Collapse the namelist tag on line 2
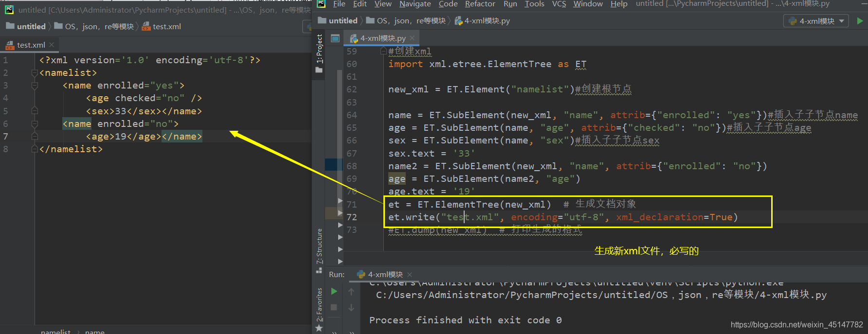Screen dimensions: 868x334 tap(35, 73)
